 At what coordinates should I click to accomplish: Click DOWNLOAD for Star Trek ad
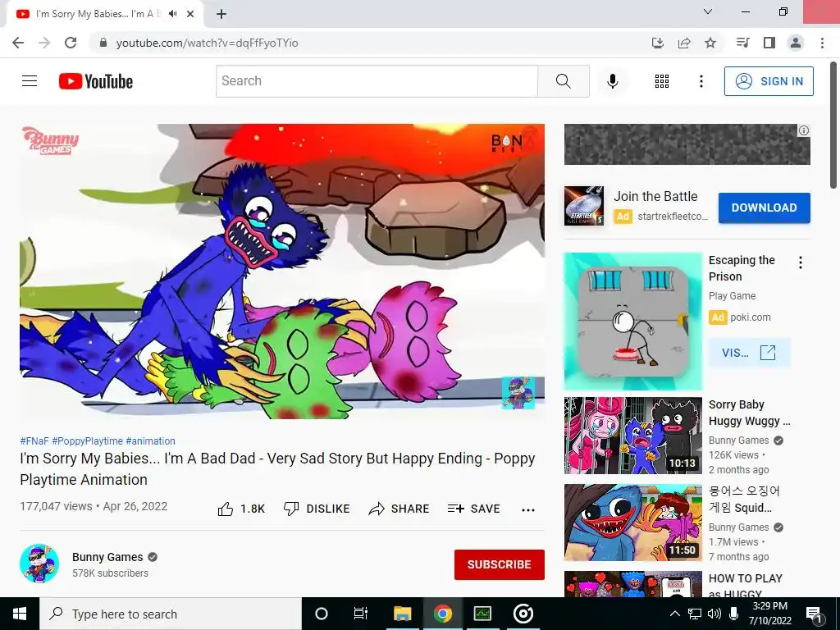point(764,208)
